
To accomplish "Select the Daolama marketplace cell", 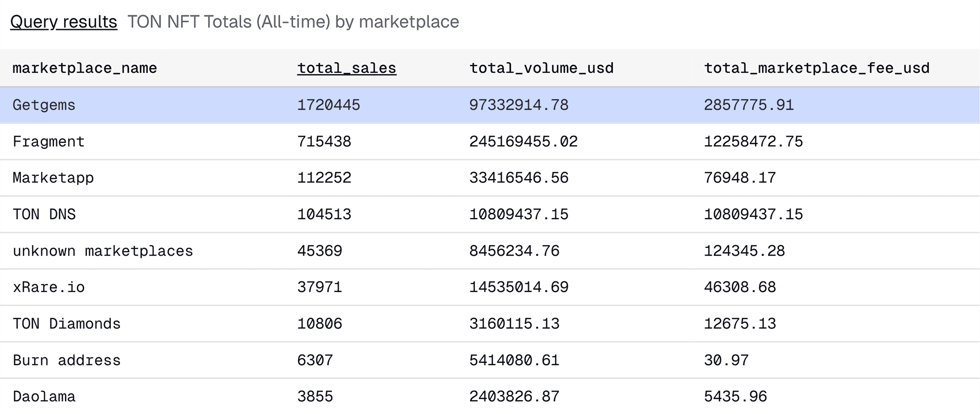I will (44, 397).
